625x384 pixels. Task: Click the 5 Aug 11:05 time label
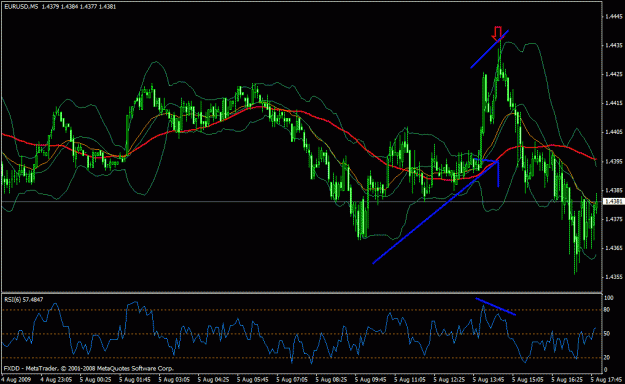410,379
